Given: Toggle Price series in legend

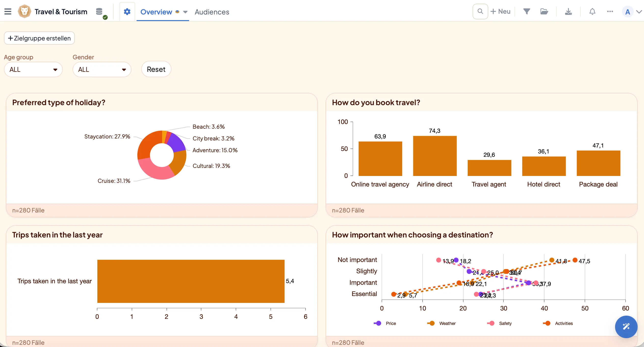Looking at the screenshot, I should pyautogui.click(x=385, y=323).
